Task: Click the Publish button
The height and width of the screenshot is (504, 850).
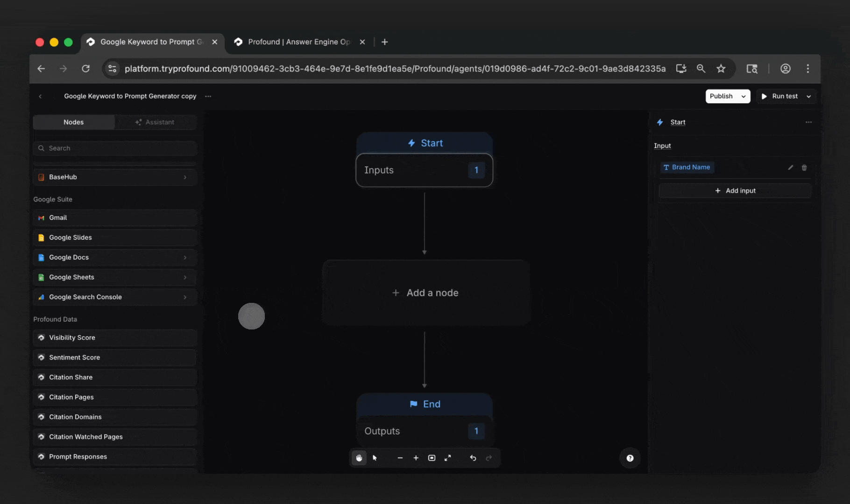Action: coord(722,96)
